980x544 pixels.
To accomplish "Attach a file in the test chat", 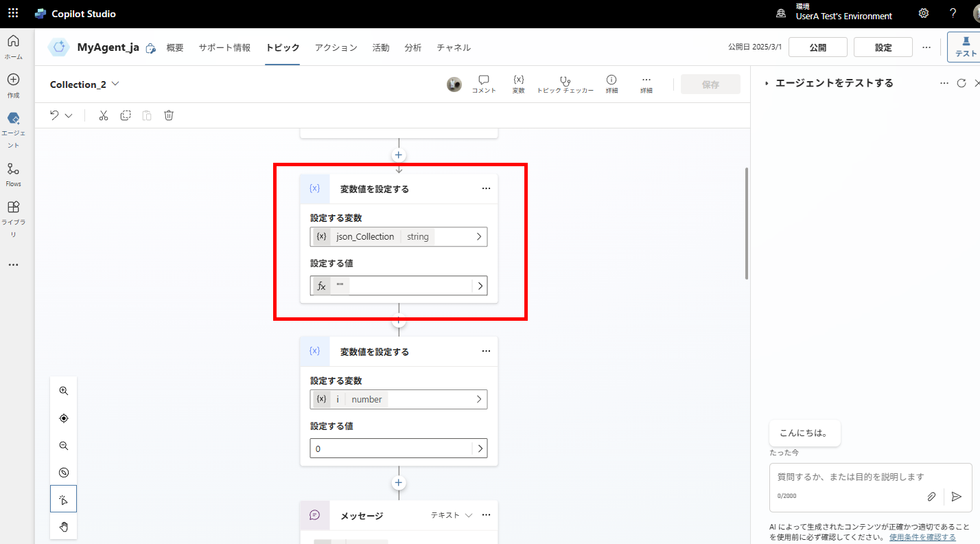I will point(931,496).
